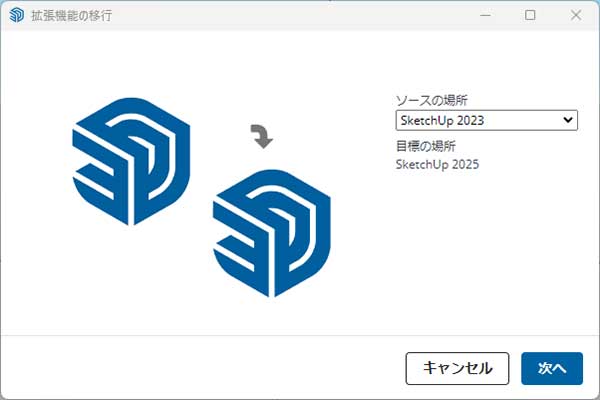Maximize the 拡張機能の移行 dialog window
This screenshot has width=600, height=400.
pyautogui.click(x=530, y=15)
